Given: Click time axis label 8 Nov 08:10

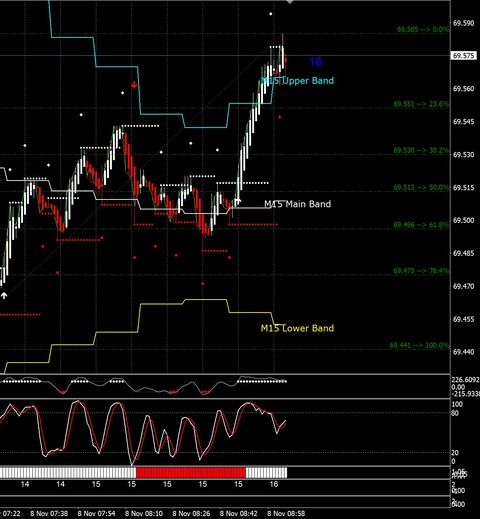Looking at the screenshot, I should (x=144, y=513).
